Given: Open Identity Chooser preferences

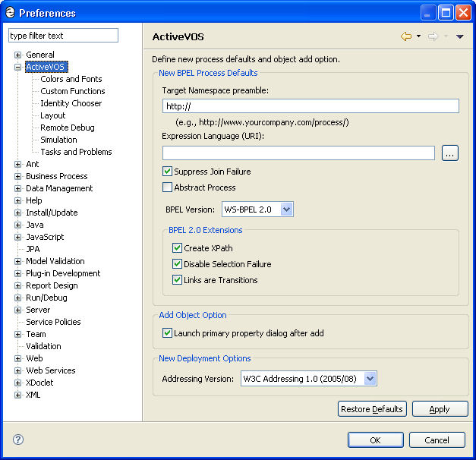Looking at the screenshot, I should point(71,103).
